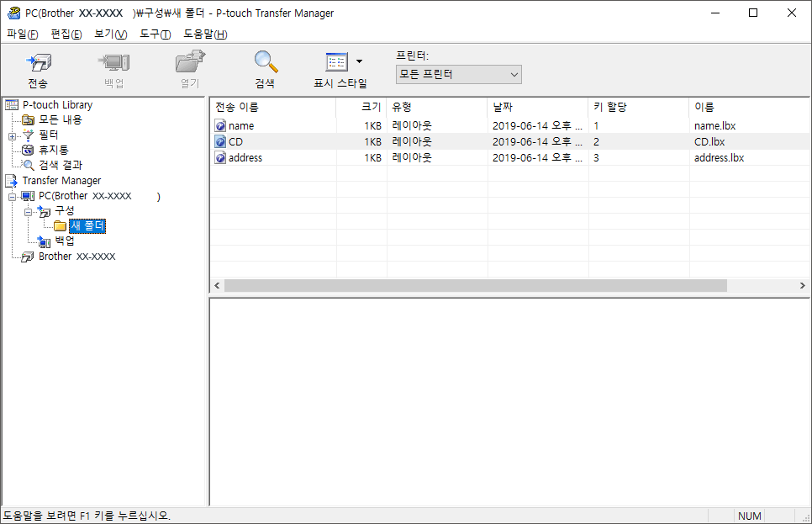Click the 검색 결과 magnifier icon in tree
This screenshot has height=524, width=812.
29,166
